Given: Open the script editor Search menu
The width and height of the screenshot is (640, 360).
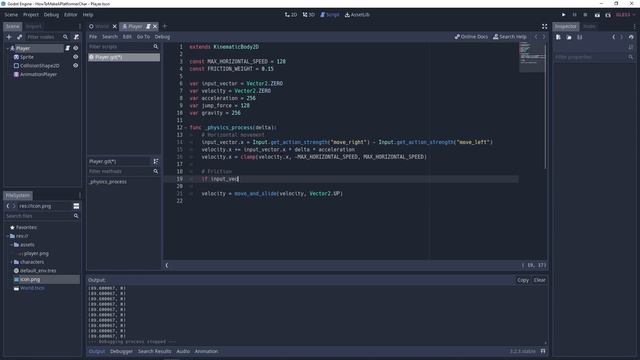Looking at the screenshot, I should (110, 37).
